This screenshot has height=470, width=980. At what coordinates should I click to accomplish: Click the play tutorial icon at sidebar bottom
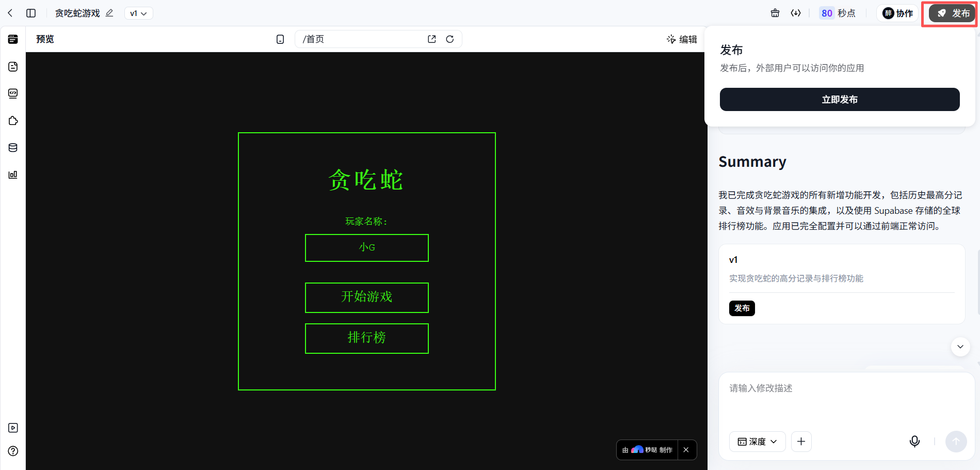click(x=13, y=428)
